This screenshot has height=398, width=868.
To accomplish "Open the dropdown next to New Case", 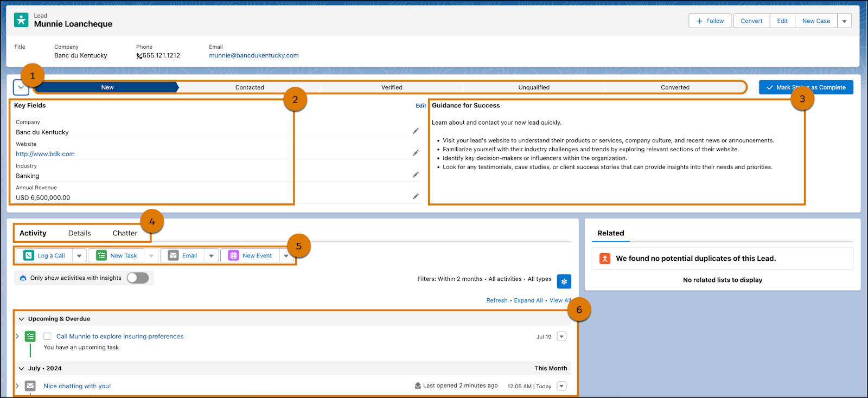I will (844, 21).
